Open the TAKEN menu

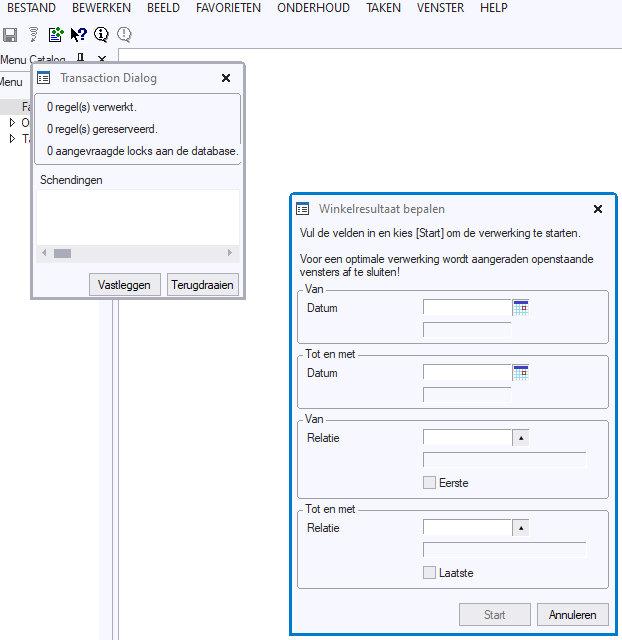pos(383,8)
